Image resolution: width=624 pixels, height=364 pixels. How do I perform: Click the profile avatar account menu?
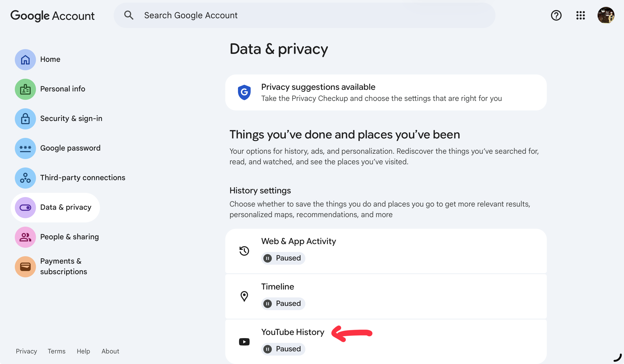click(x=606, y=15)
